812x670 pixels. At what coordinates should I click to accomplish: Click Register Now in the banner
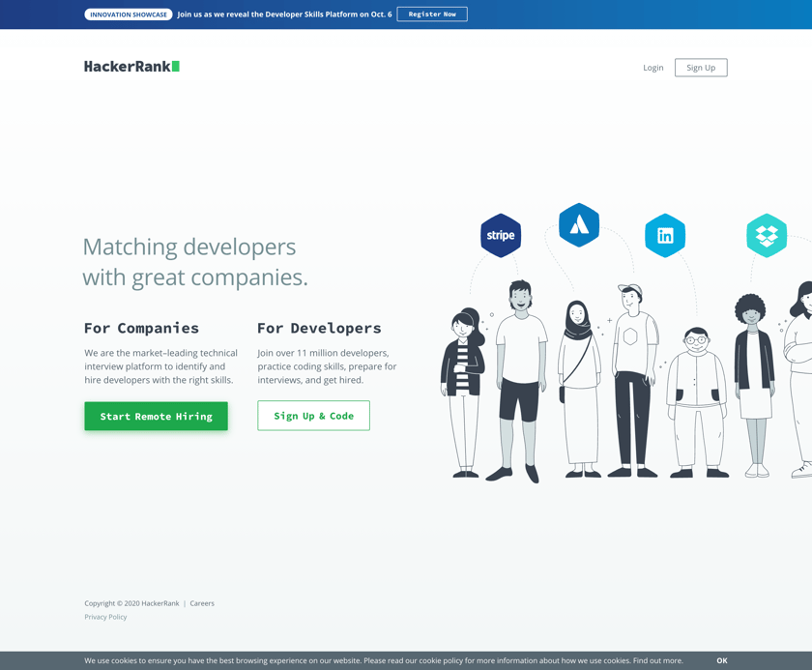pos(432,14)
